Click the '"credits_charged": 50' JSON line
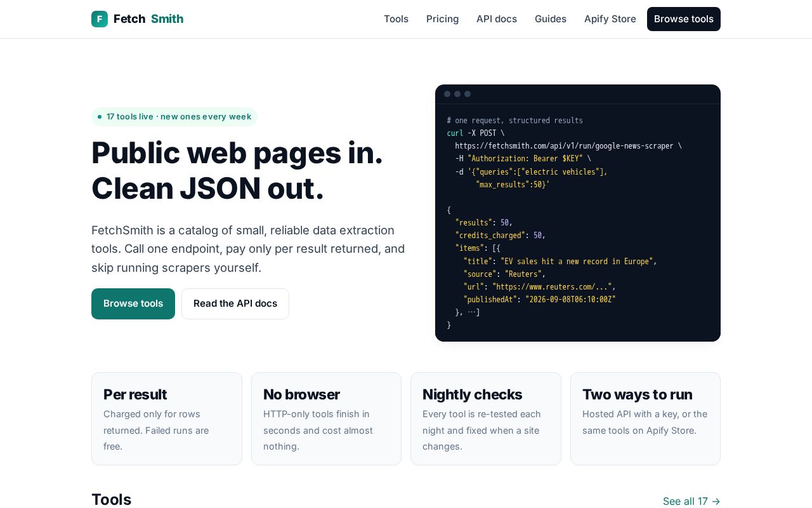Image resolution: width=812 pixels, height=508 pixels. [500, 236]
